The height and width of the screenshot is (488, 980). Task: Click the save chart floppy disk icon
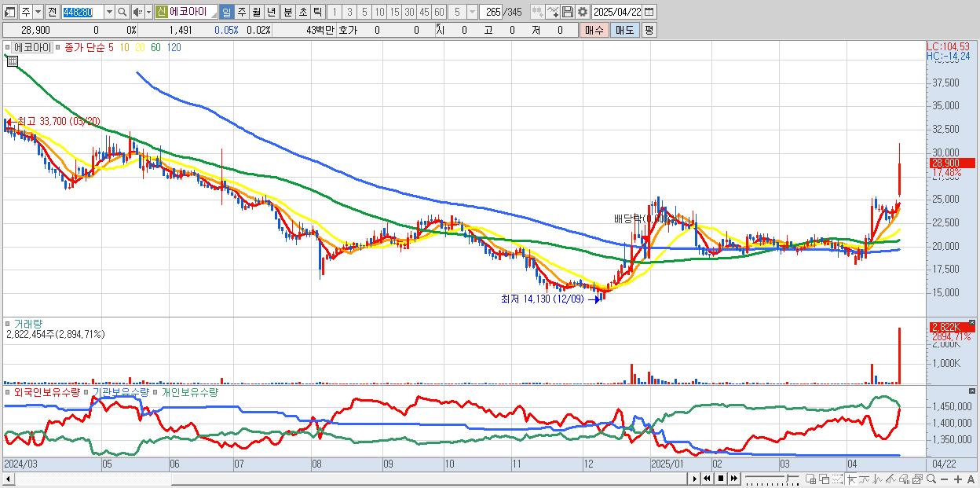pyautogui.click(x=568, y=12)
